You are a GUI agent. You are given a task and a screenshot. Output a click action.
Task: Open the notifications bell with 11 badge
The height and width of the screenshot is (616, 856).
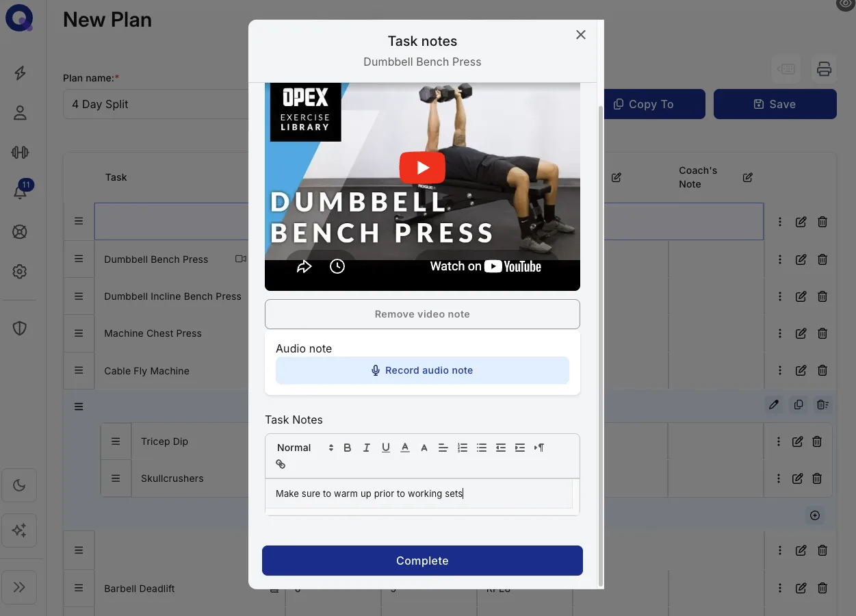(x=20, y=192)
